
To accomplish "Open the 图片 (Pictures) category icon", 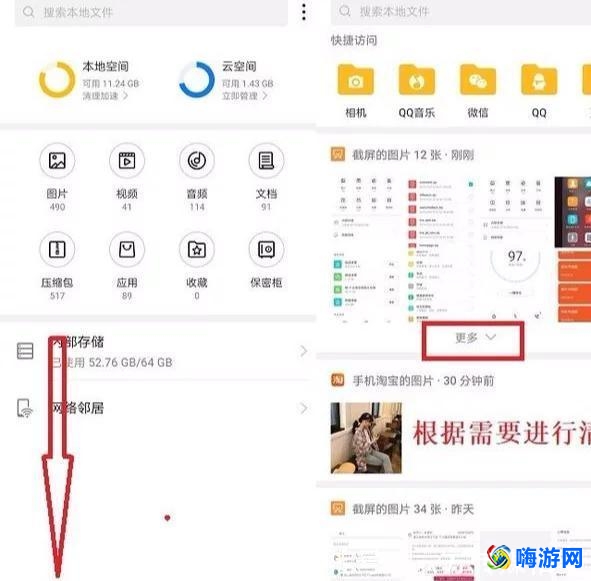I will tap(57, 161).
